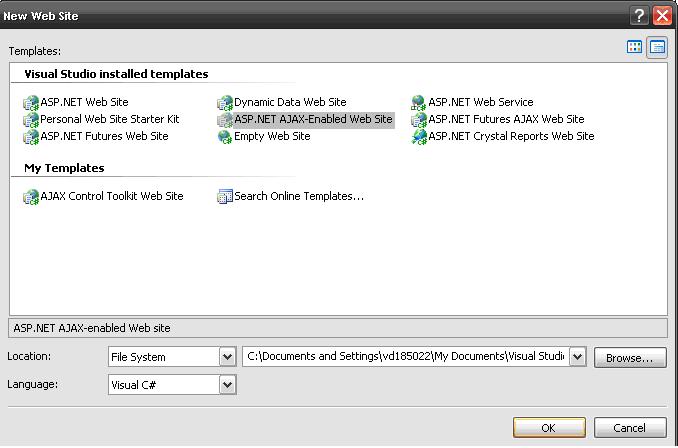
Task: Select the ASP.NET Web Site template label
Action: pos(84,102)
